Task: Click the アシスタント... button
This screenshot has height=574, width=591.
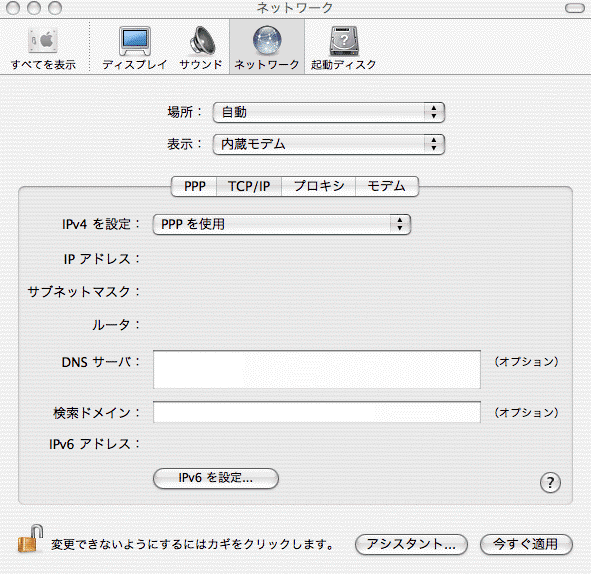Action: 411,544
